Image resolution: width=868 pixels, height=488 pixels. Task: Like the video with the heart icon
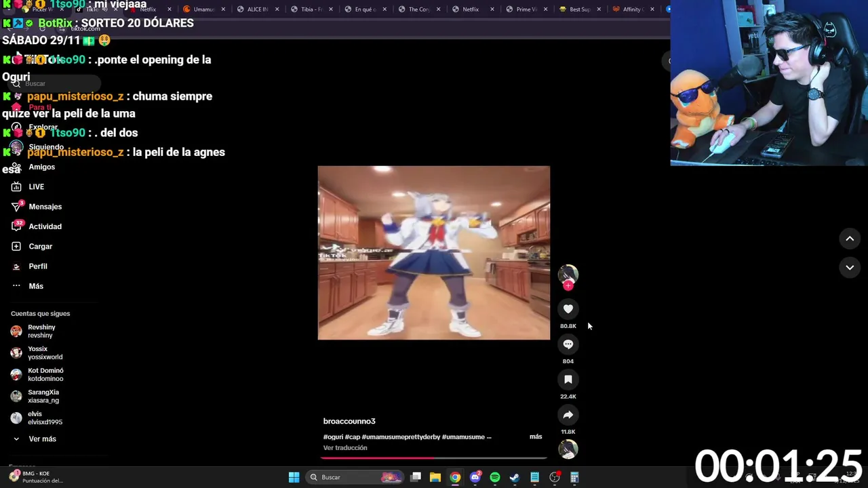click(568, 309)
